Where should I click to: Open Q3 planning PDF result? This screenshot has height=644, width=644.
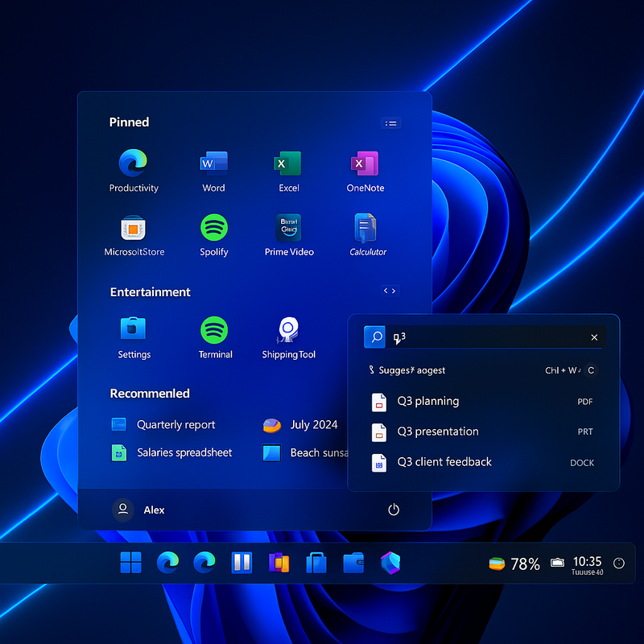(482, 401)
